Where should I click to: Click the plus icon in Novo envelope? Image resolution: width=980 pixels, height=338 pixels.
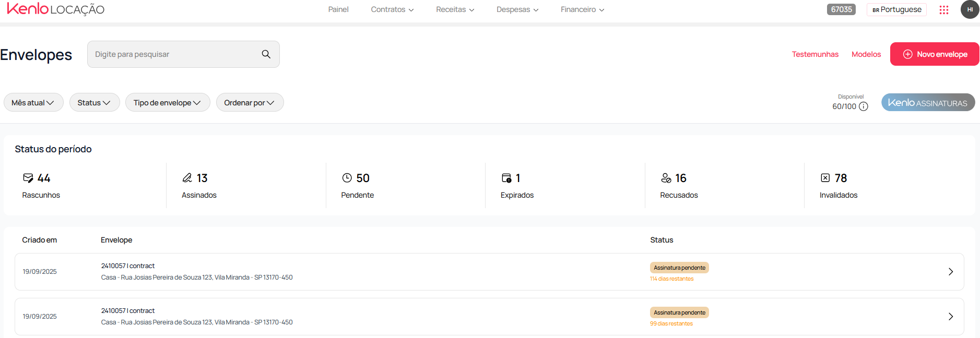point(908,54)
